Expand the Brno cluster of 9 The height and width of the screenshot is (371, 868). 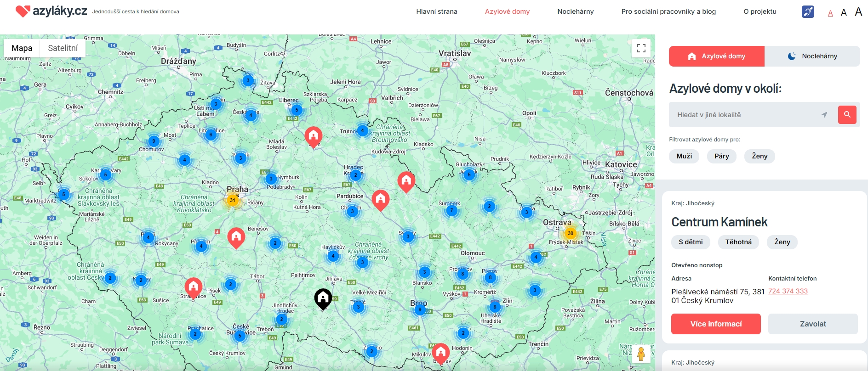click(420, 309)
